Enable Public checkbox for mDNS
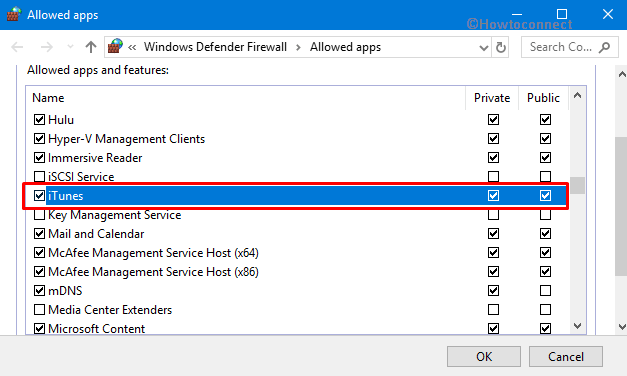The width and height of the screenshot is (627, 376). tap(545, 290)
